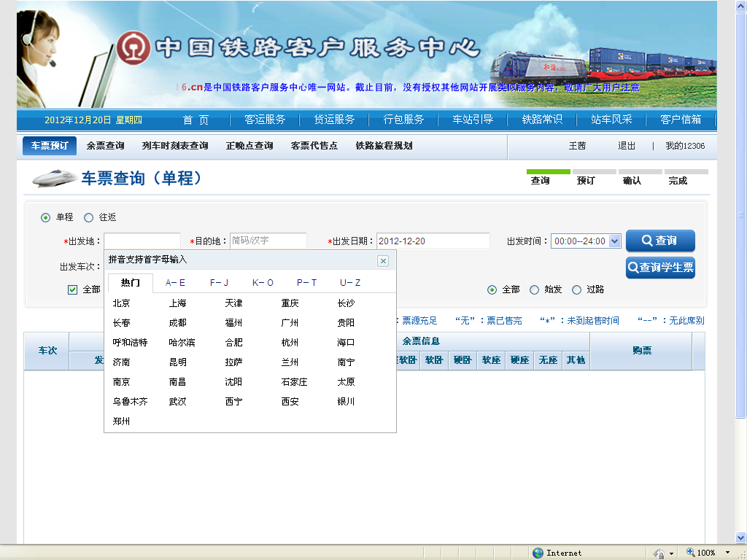Close the city picker popup
Screen dimensions: 747x560
382,261
